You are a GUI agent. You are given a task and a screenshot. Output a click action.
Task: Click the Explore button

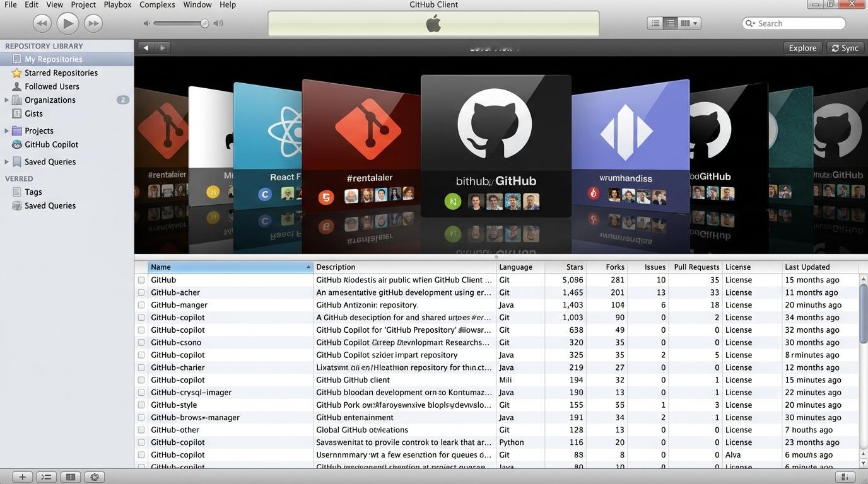pyautogui.click(x=802, y=48)
